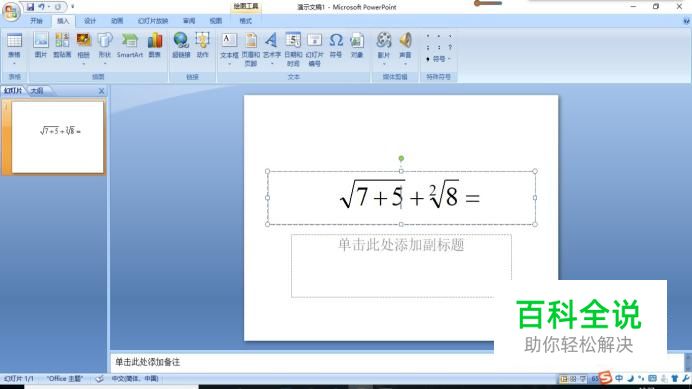Click the language 中文(简体,中国) indicator

coord(135,379)
